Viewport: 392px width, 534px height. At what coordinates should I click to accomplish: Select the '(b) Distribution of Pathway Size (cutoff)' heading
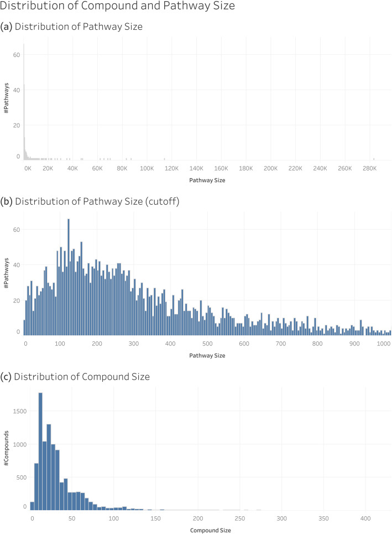coord(90,201)
